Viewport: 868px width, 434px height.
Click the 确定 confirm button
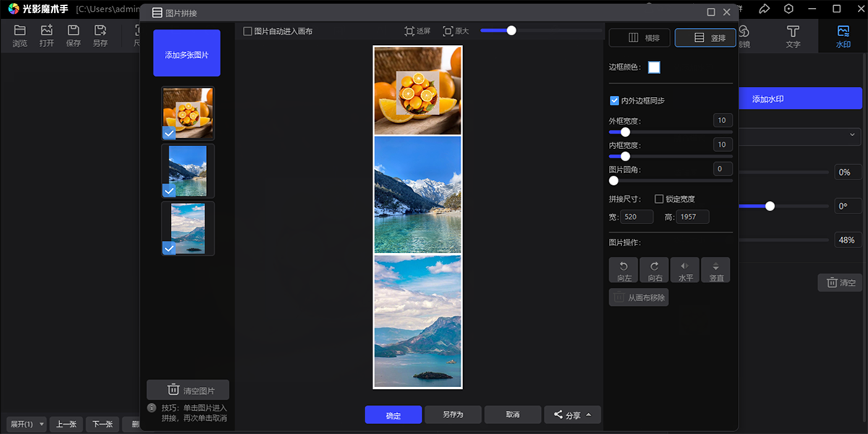(x=393, y=414)
